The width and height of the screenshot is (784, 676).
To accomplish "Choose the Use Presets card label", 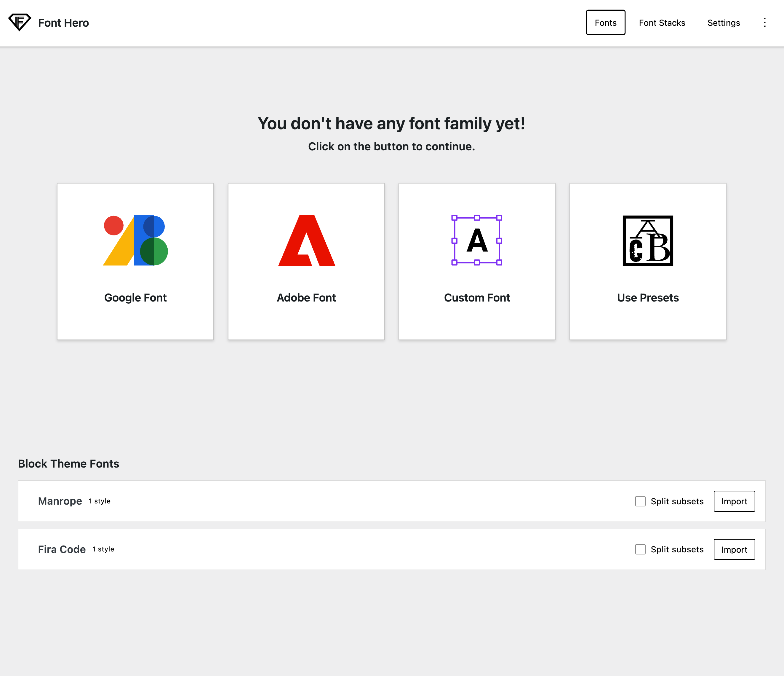I will (x=648, y=298).
